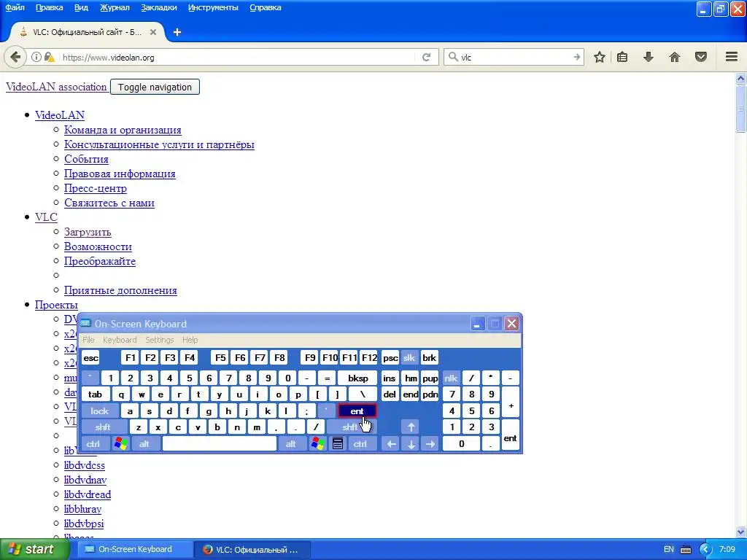This screenshot has width=747, height=560.
Task: Click the F5 key on On-Screen Keyboard
Action: coord(220,357)
